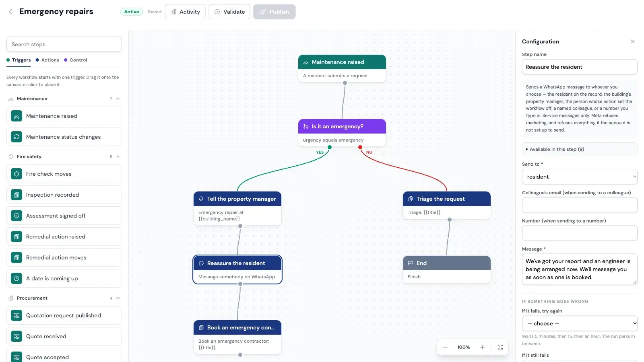Click the Number input field
The width and height of the screenshot is (644, 362).
coord(580,233)
